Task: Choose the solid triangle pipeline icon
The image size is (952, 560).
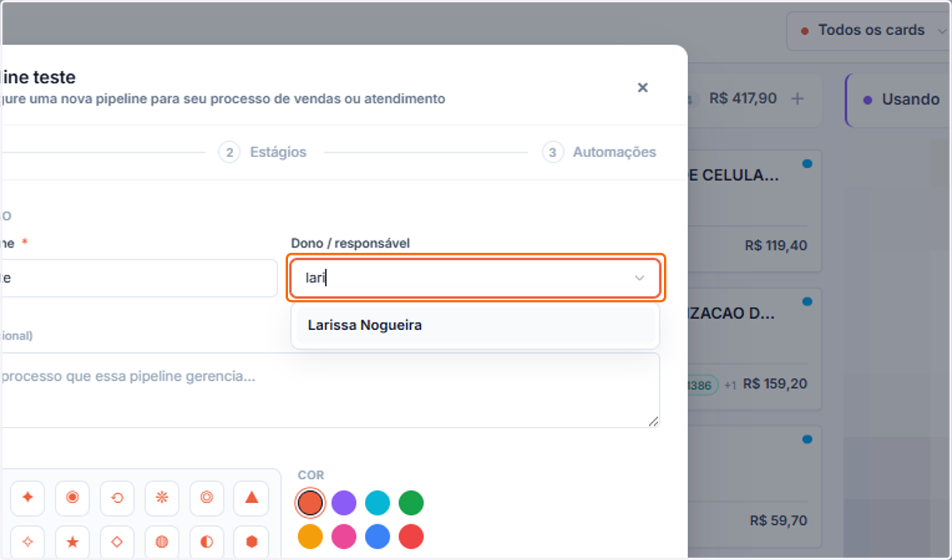Action: [x=251, y=498]
